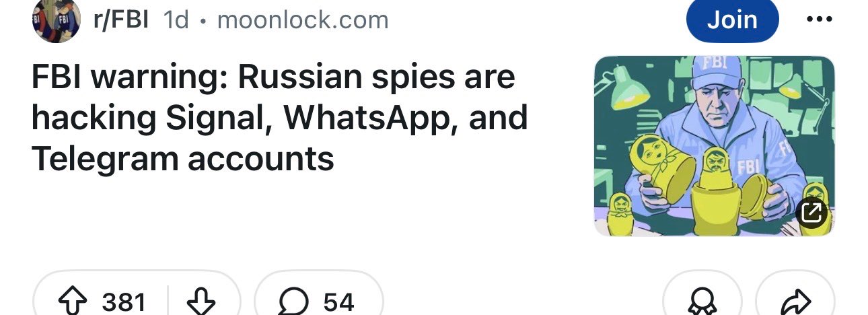
Task: Click "Telegram accounts" in the post title
Action: tap(182, 159)
